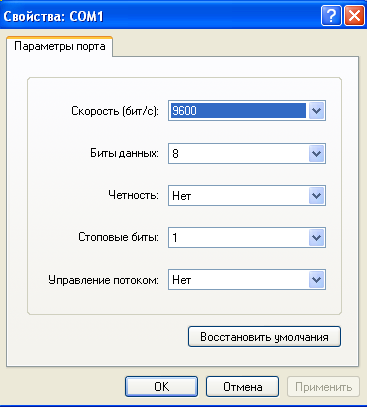The width and height of the screenshot is (367, 407).
Task: Click the Управление потоком label text
Action: (x=103, y=280)
